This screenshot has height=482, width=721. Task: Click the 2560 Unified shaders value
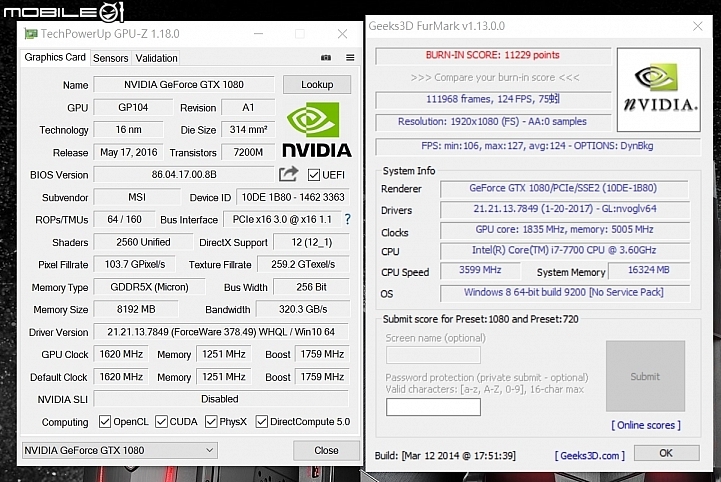click(143, 242)
